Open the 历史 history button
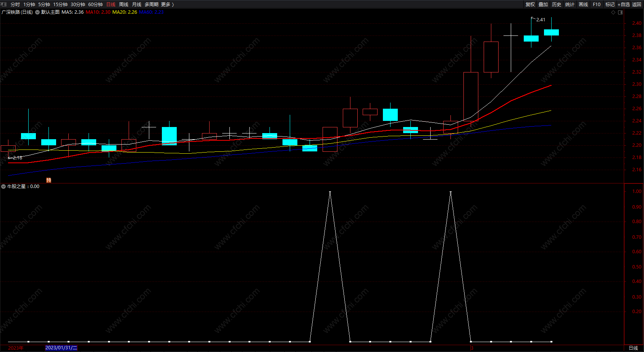Viewport: 644px width, 352px height. (x=557, y=5)
